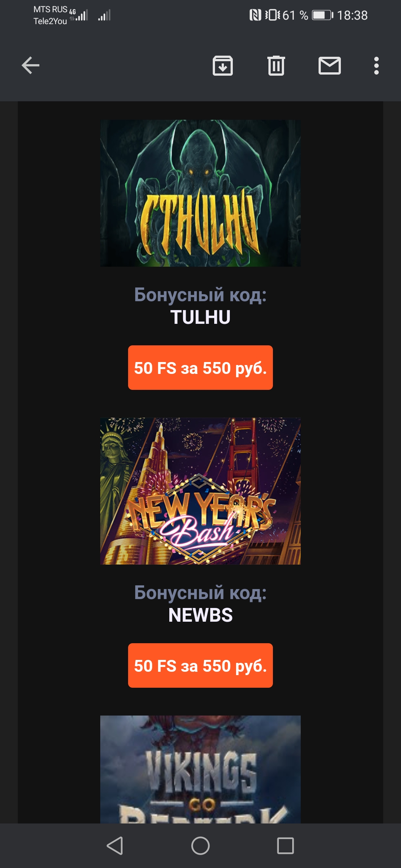401x868 pixels.
Task: Go back using the arrow icon
Action: pos(30,66)
